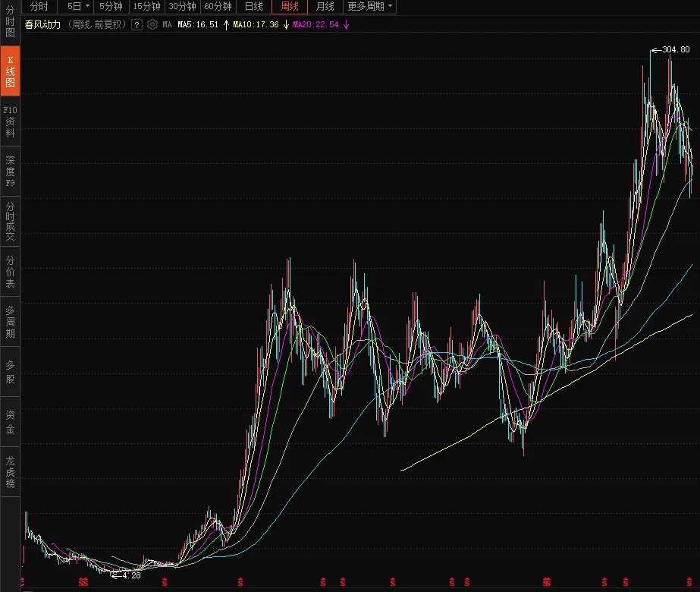700x592 pixels.
Task: Open 多股 sidebar item
Action: pos(10,372)
